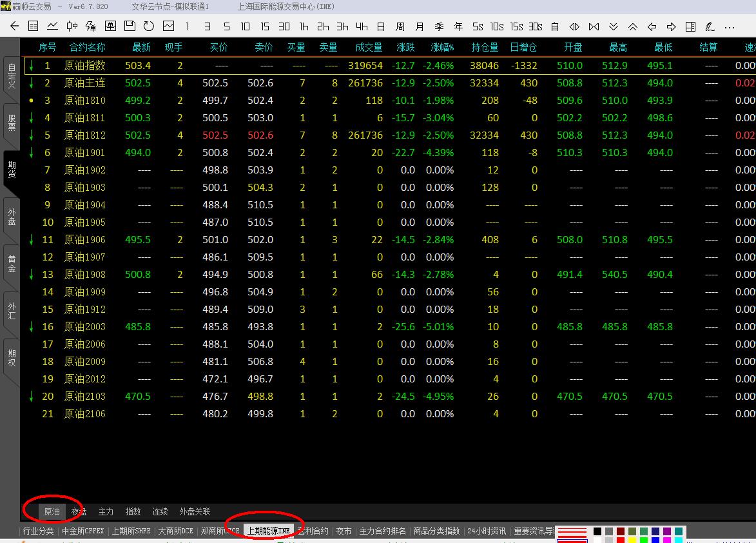The image size is (756, 543).
Task: Click the double chevron up icon
Action: [x=633, y=26]
